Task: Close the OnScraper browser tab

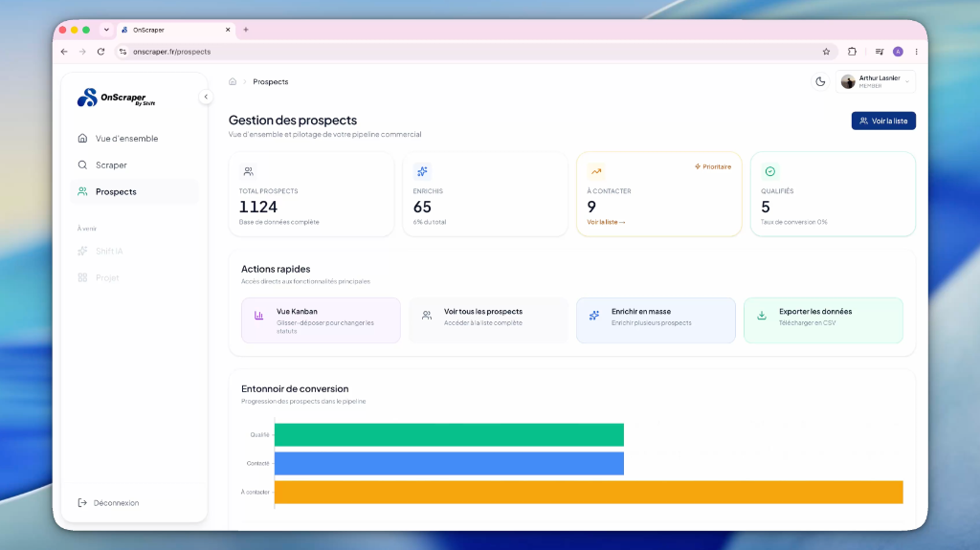Action: pyautogui.click(x=228, y=30)
